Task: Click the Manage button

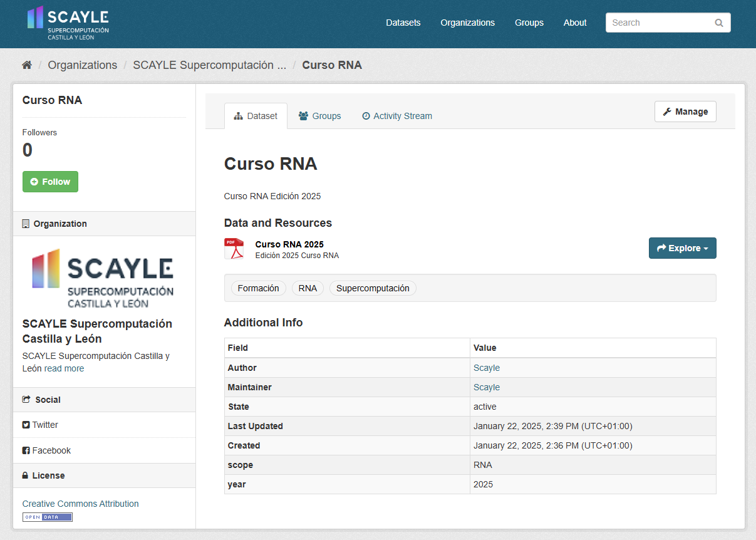Action: [x=685, y=112]
